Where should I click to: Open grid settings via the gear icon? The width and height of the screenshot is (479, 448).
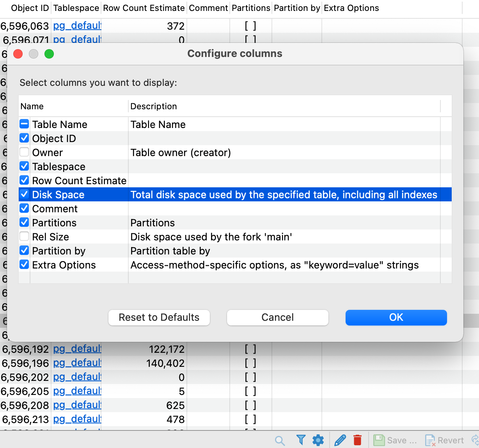tap(318, 440)
